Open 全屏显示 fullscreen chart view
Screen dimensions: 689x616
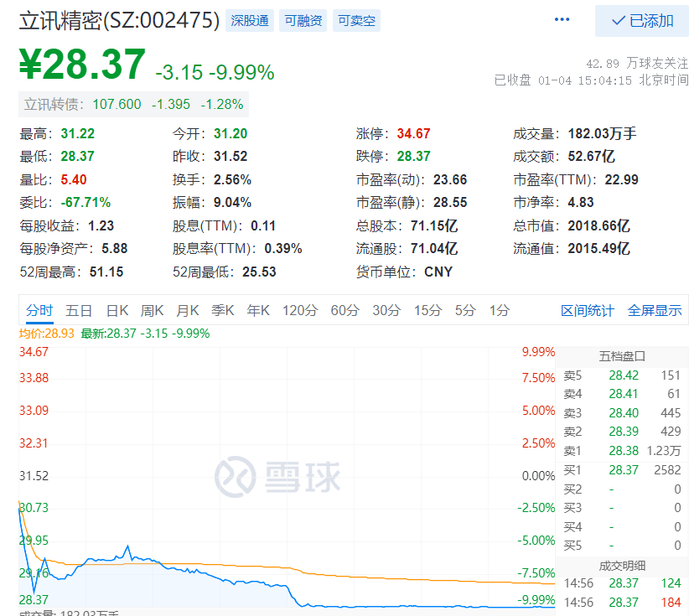pyautogui.click(x=655, y=310)
